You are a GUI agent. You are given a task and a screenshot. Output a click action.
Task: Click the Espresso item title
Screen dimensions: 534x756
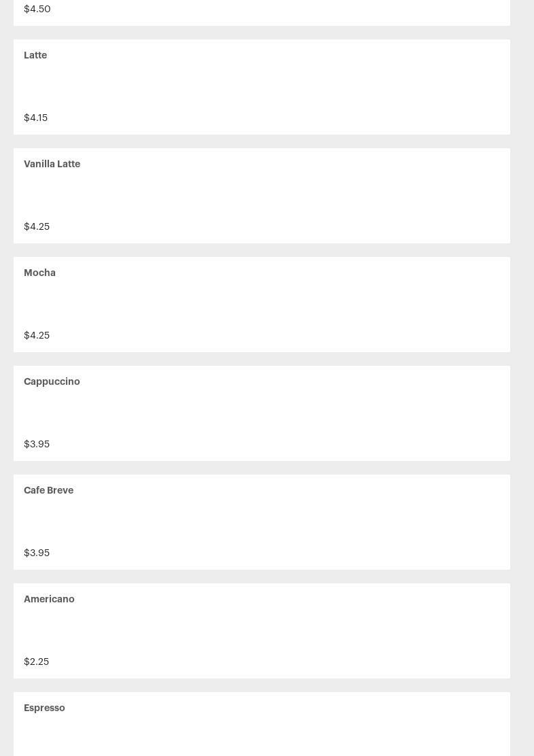coord(44,708)
